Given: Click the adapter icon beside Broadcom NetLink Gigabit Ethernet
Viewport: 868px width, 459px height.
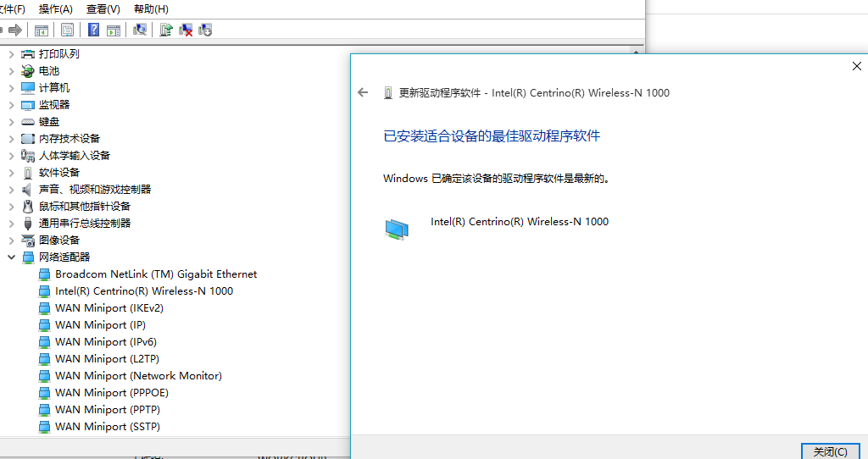Looking at the screenshot, I should pos(44,274).
